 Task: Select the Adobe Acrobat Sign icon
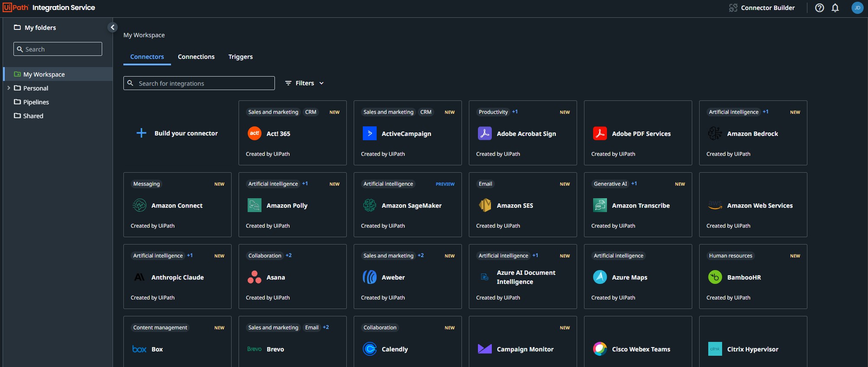pos(485,133)
